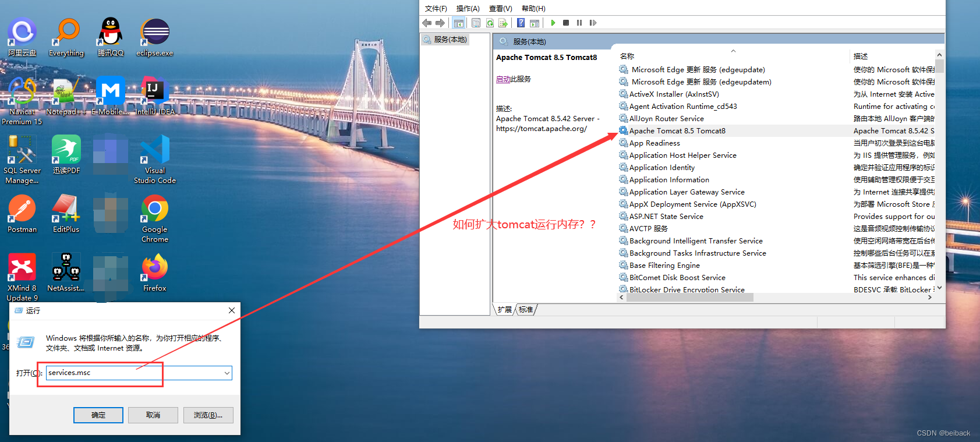
Task: Select ActiveX Installer (AxInstSV) row
Action: pyautogui.click(x=777, y=94)
